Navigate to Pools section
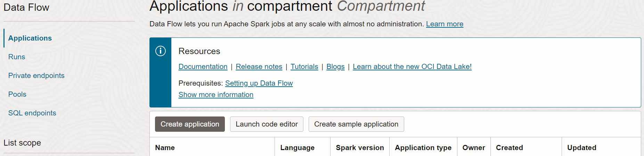 (17, 94)
